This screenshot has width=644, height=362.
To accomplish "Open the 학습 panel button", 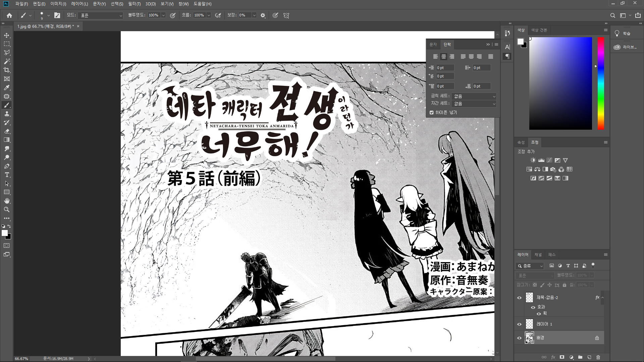I will point(626,34).
